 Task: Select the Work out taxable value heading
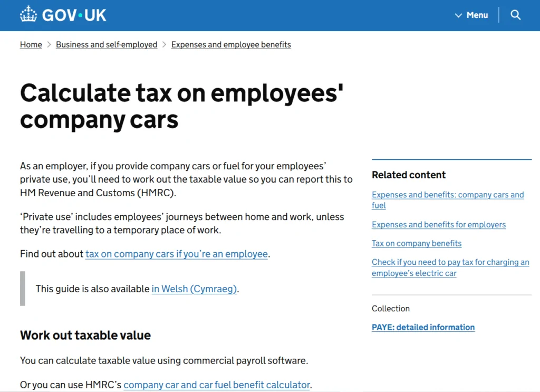(85, 335)
